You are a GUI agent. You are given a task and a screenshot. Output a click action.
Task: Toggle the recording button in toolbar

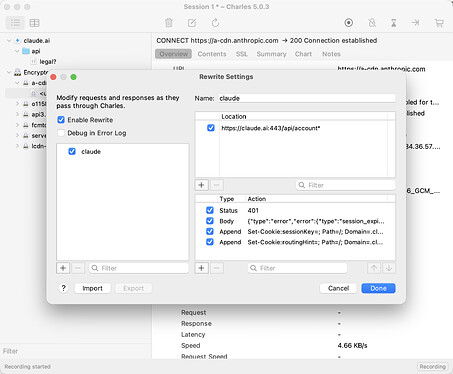click(x=349, y=23)
